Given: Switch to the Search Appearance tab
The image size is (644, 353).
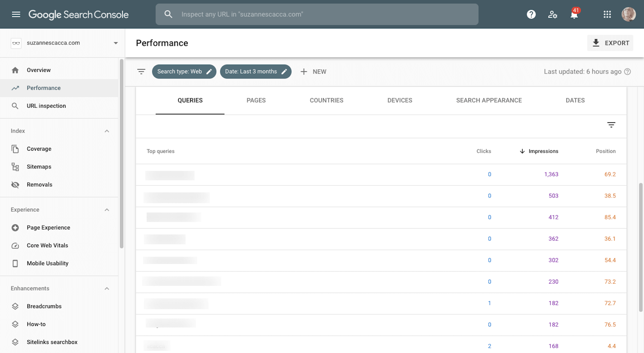Looking at the screenshot, I should (489, 100).
